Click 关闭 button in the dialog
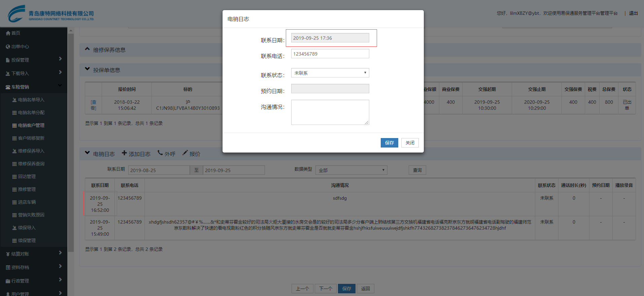 [x=410, y=143]
